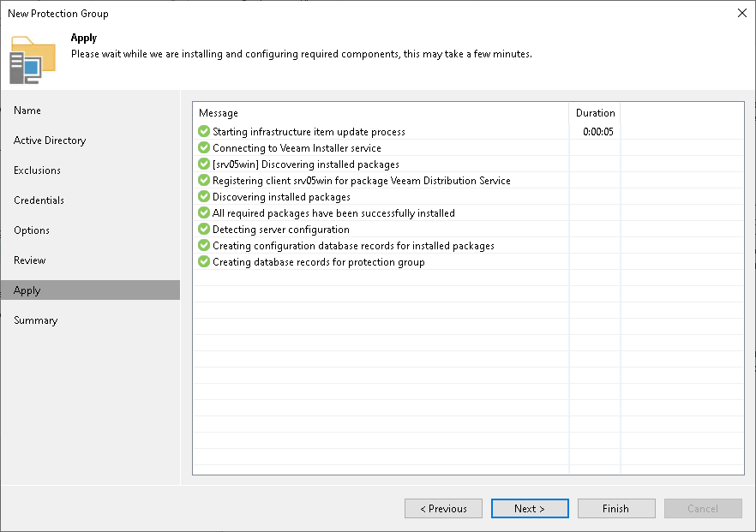Click check icon on Veeam Distribution Service registration row
This screenshot has height=532, width=756.
202,180
